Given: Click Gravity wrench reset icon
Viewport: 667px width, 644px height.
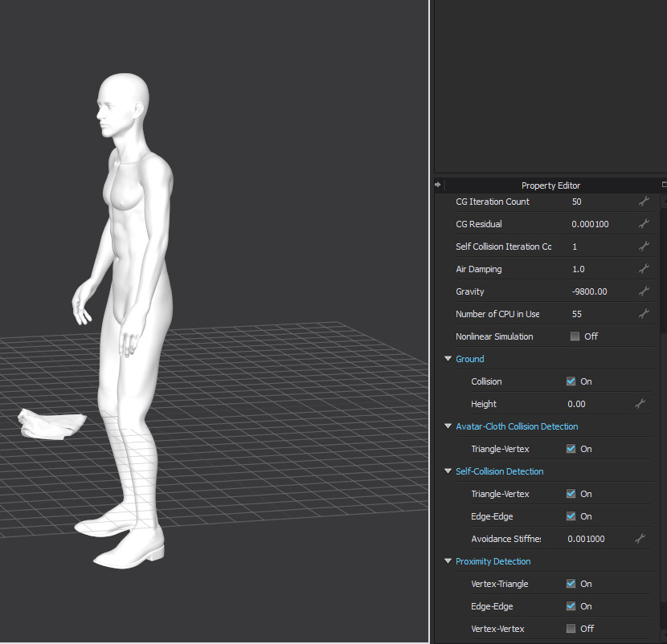Looking at the screenshot, I should (643, 291).
